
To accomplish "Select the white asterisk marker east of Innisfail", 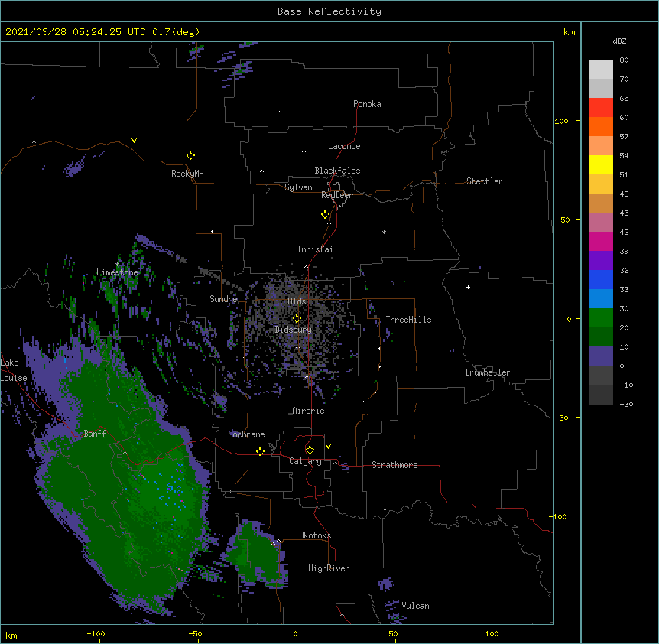I will 384,232.
